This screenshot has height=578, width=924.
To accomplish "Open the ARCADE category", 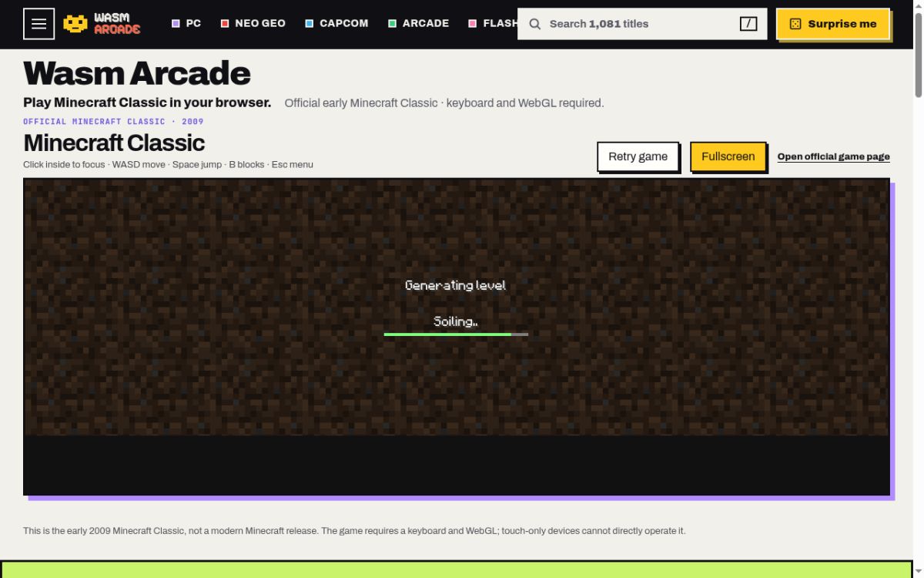I will click(418, 24).
